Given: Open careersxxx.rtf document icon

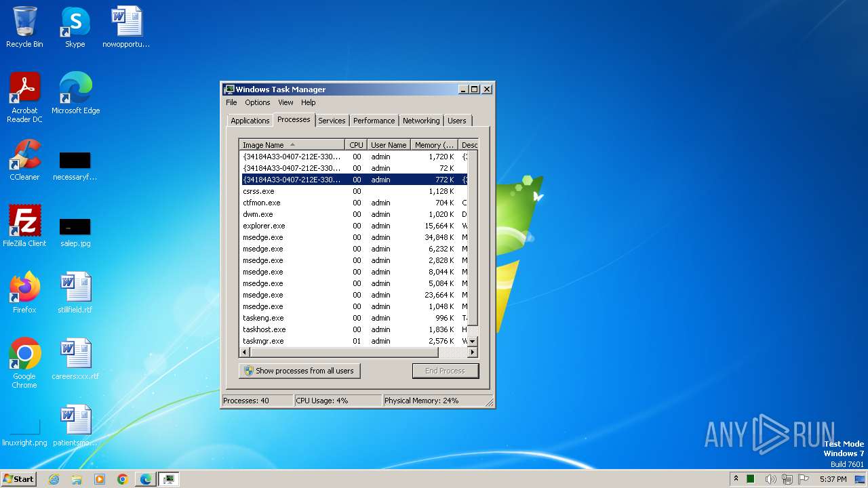Looking at the screenshot, I should tap(75, 359).
